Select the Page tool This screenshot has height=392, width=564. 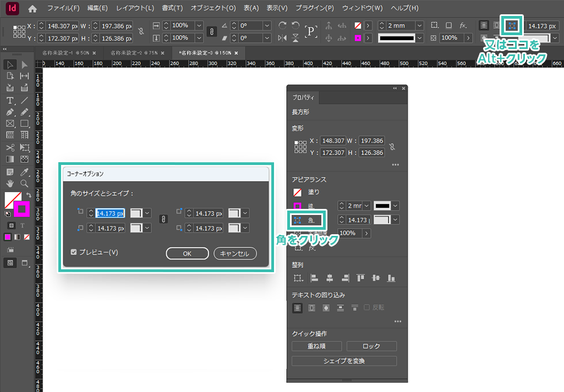(10, 76)
